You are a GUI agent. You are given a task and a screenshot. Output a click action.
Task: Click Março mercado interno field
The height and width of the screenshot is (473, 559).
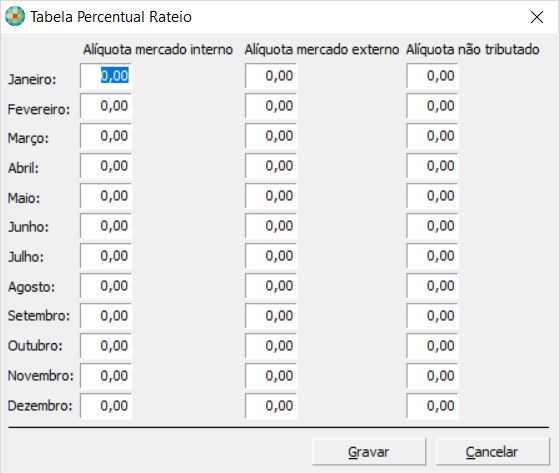(x=106, y=136)
